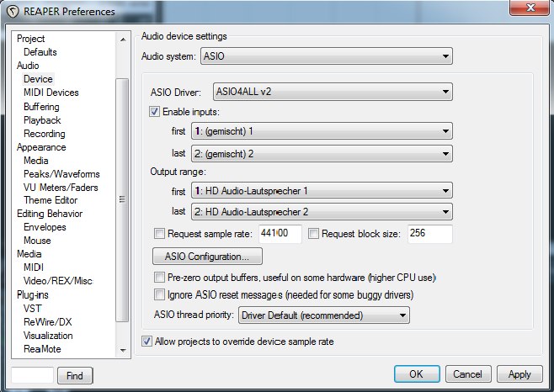
Task: Open the Envelopes page
Action: pyautogui.click(x=45, y=227)
